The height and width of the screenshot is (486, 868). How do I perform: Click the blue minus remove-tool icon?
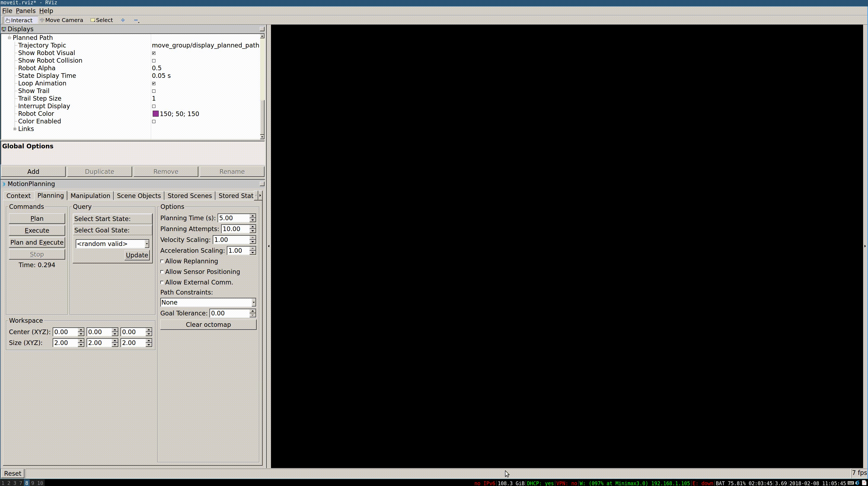coord(136,20)
